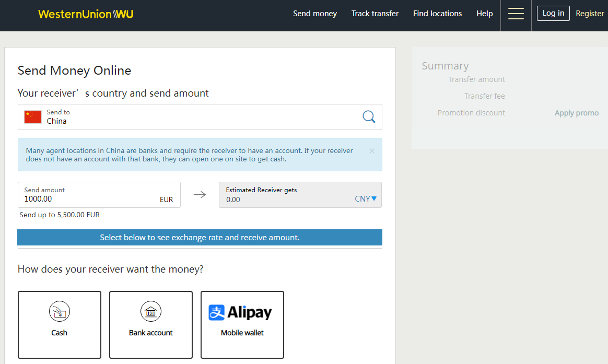608x364 pixels.
Task: Select Bank account label text
Action: pyautogui.click(x=151, y=333)
